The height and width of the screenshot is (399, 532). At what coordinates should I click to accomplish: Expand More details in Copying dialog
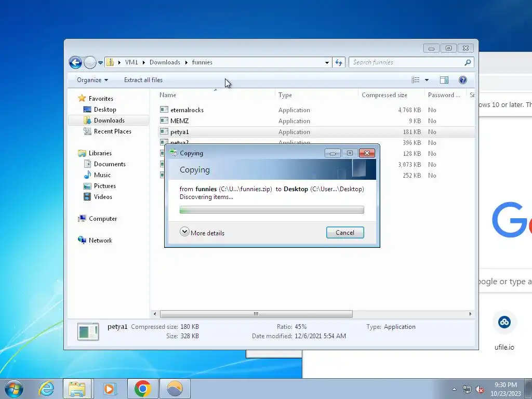click(202, 233)
